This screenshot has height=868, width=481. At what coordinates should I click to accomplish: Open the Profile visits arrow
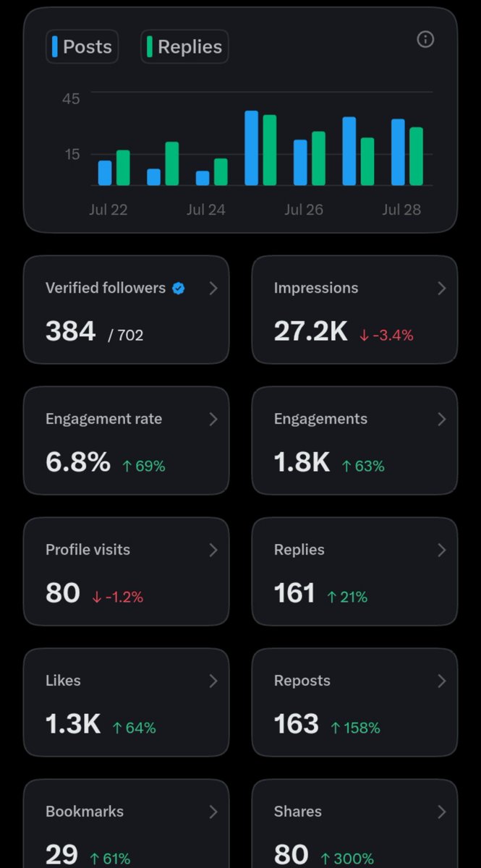point(213,550)
